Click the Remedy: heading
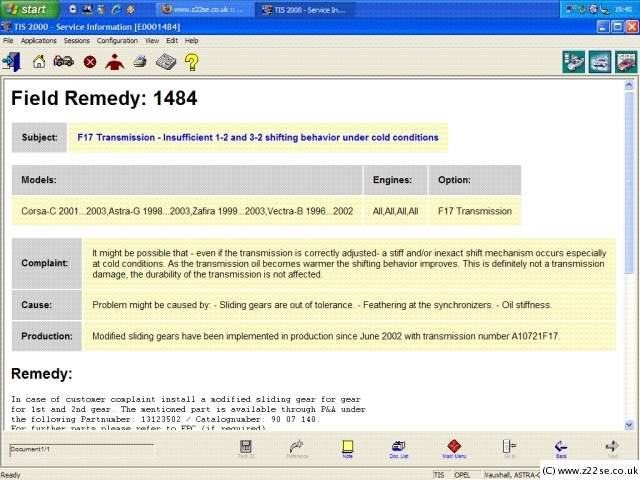Viewport: 640px width, 480px height. pyautogui.click(x=42, y=373)
